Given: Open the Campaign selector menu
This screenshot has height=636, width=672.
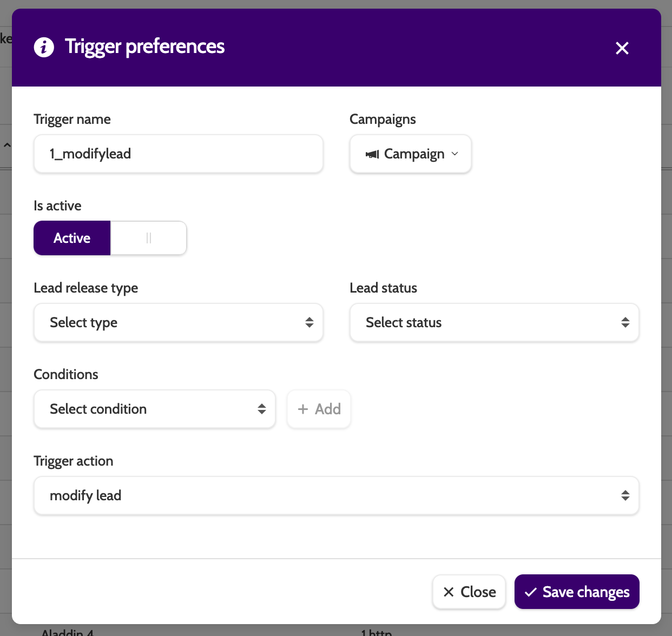Looking at the screenshot, I should tap(411, 154).
